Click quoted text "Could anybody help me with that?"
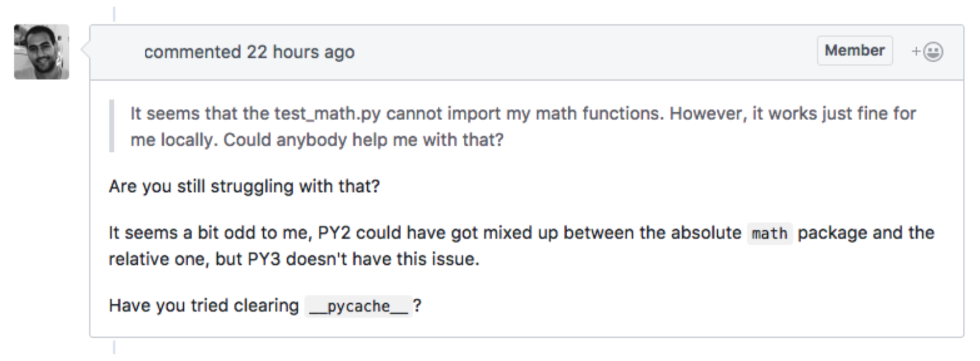 pyautogui.click(x=364, y=140)
